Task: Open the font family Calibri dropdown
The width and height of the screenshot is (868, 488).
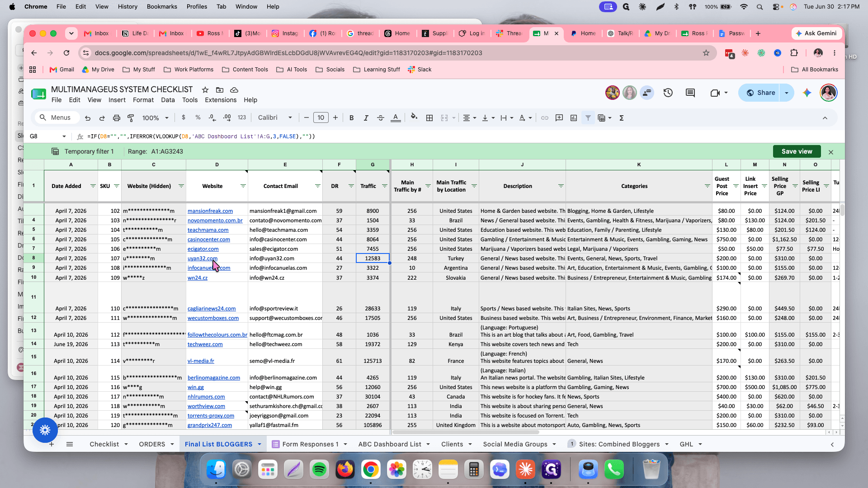Action: click(275, 118)
